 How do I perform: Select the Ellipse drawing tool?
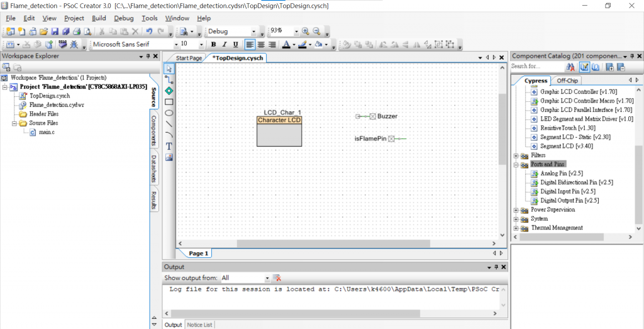click(x=169, y=113)
